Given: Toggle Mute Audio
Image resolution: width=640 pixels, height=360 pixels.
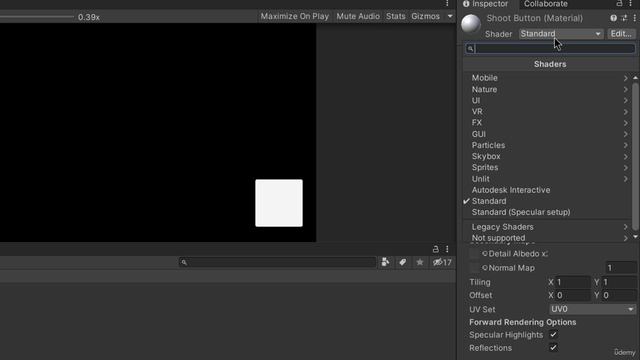Looking at the screenshot, I should coord(358,16).
